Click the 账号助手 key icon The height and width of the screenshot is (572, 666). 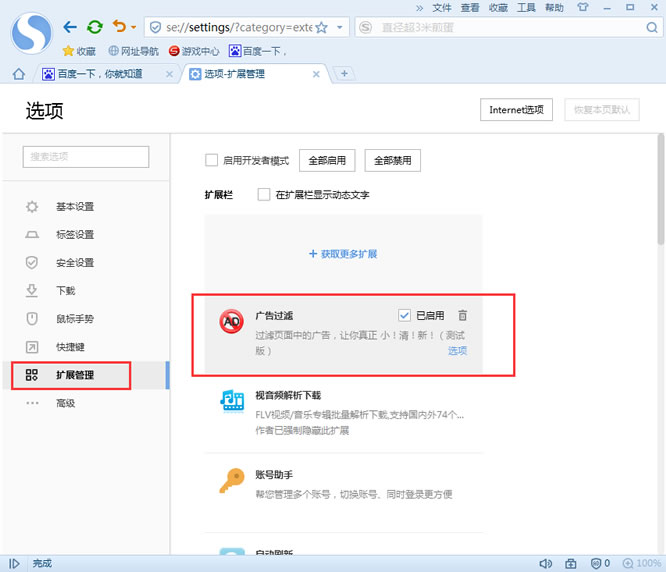[232, 481]
